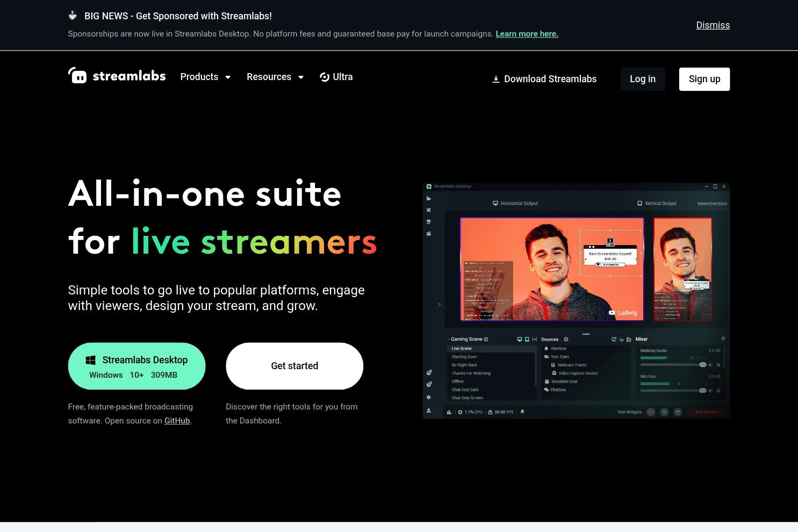Open the Desktop Audio gear settings icon
This screenshot has height=532, width=798.
[718, 365]
